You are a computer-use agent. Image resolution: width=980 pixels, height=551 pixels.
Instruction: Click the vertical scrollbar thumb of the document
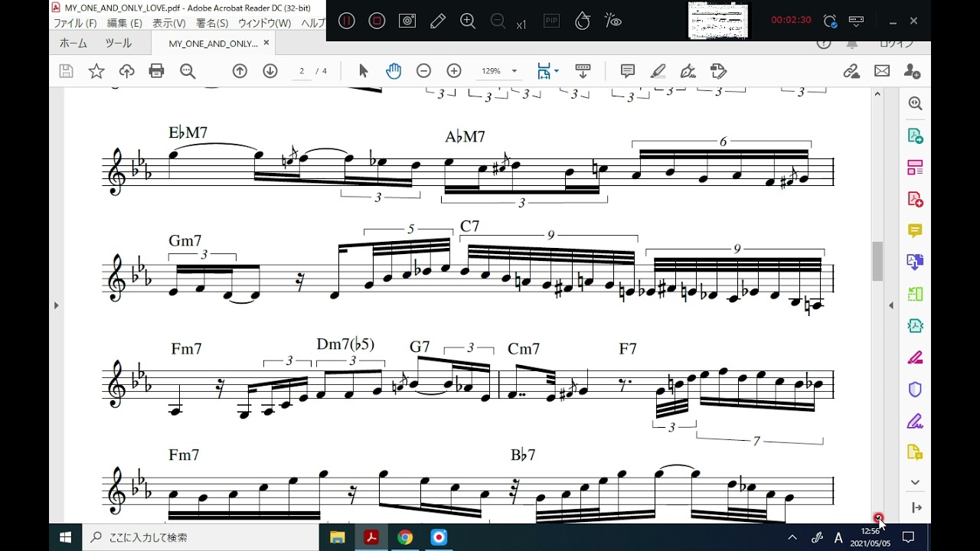click(878, 261)
